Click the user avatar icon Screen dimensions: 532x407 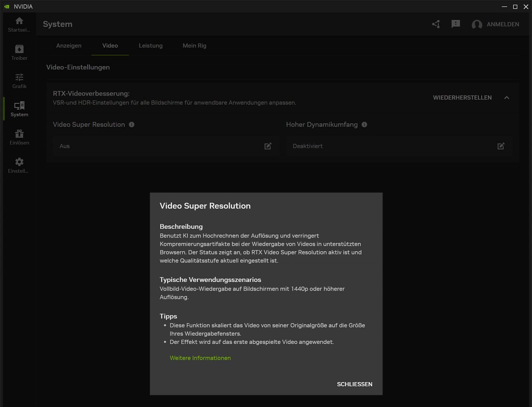tap(477, 25)
